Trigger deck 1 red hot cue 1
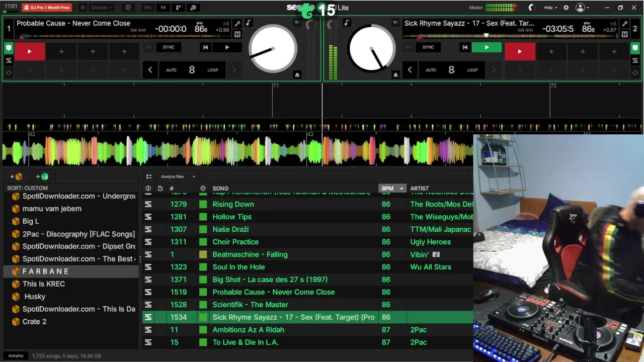Image resolution: width=644 pixels, height=362 pixels. click(30, 51)
